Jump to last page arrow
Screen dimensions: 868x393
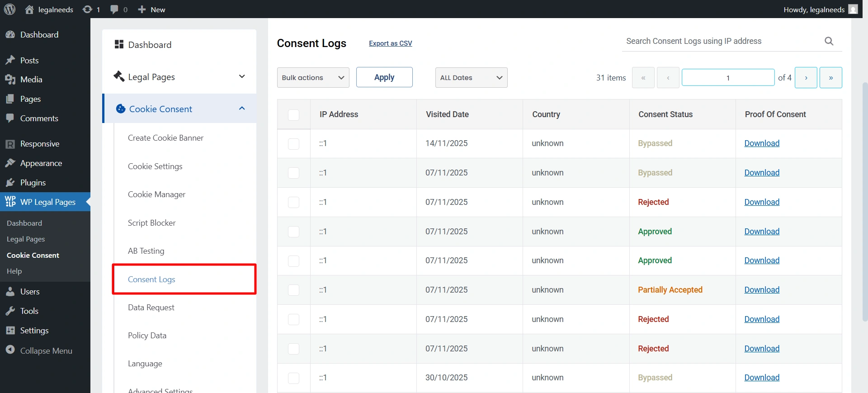(x=830, y=78)
